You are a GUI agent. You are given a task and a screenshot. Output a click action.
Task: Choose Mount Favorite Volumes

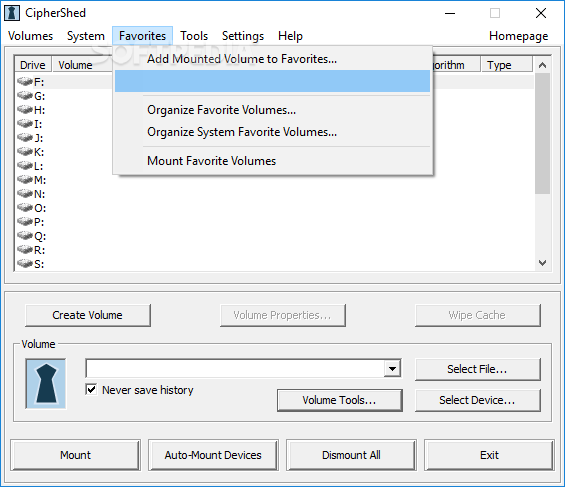[272, 161]
